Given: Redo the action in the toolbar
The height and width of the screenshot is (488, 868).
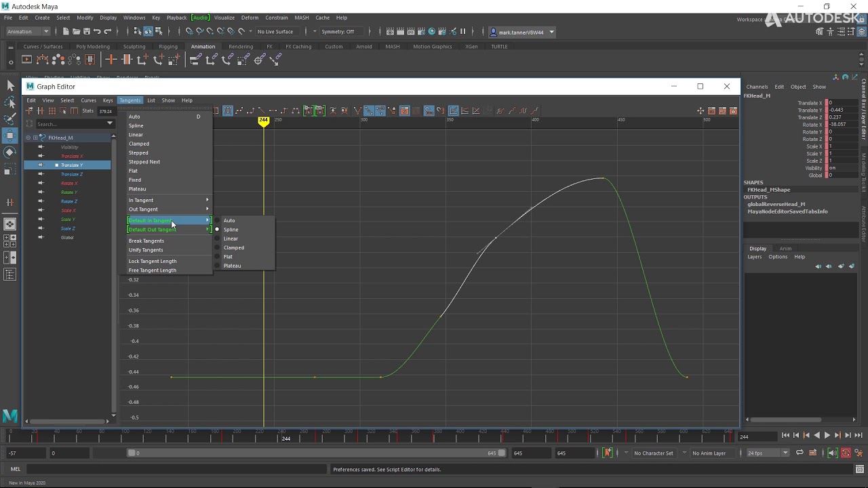Looking at the screenshot, I should (107, 32).
